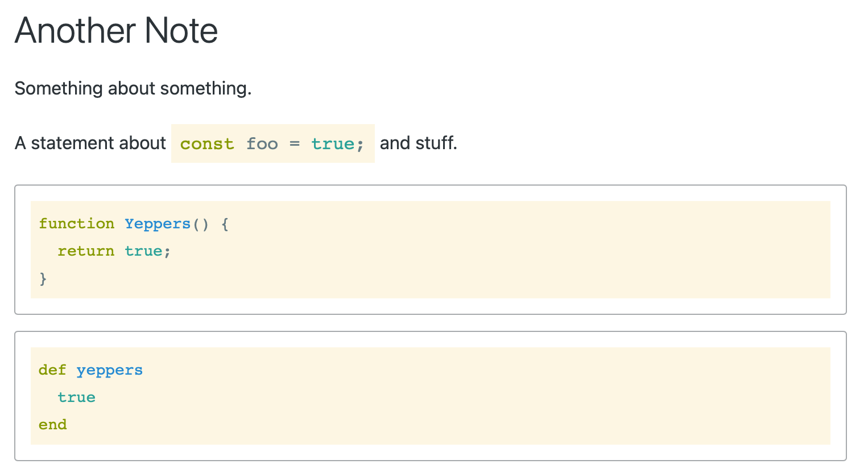Click the text "and stuff."
This screenshot has height=476, width=868.
[x=419, y=143]
